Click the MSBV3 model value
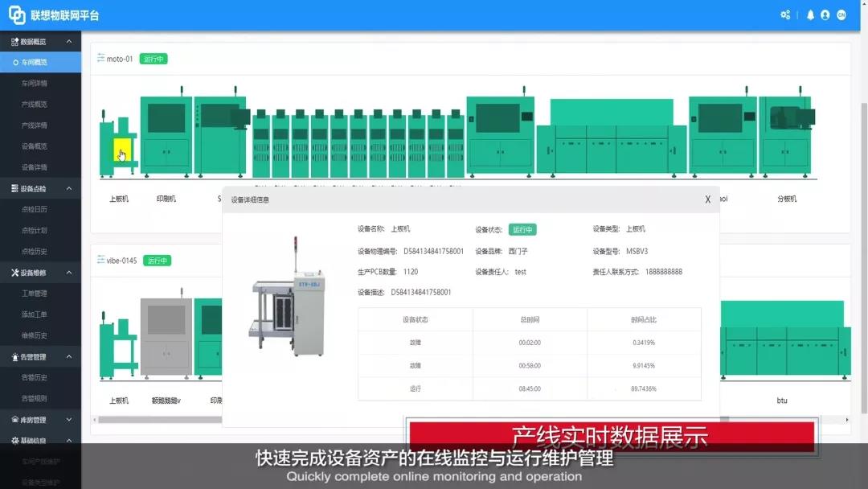868x489 pixels. coord(637,252)
